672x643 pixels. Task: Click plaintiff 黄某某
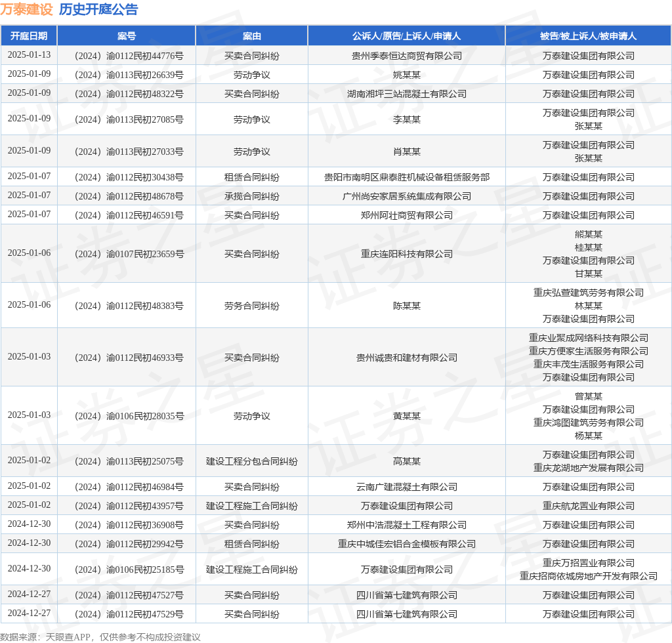pos(407,416)
